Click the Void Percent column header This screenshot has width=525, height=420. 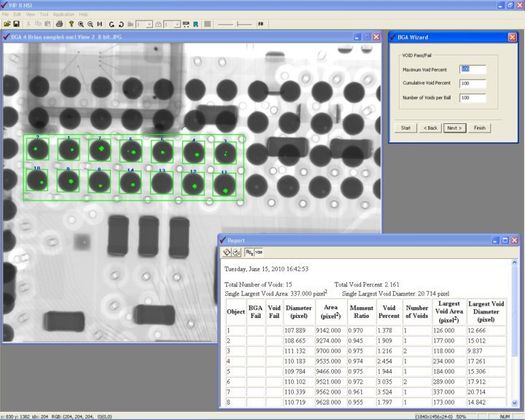[389, 312]
